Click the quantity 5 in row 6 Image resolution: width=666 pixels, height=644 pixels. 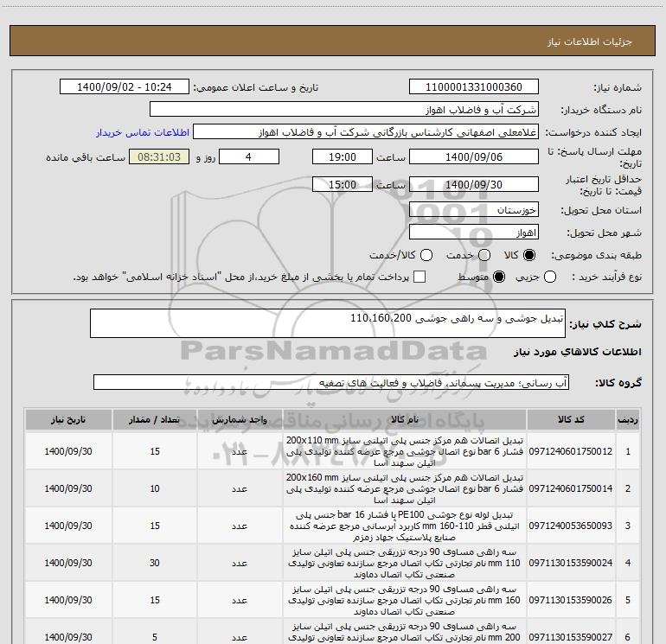pos(155,637)
